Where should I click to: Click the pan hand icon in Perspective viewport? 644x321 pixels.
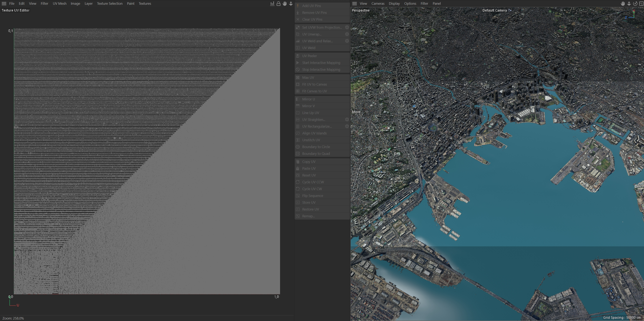tap(623, 4)
